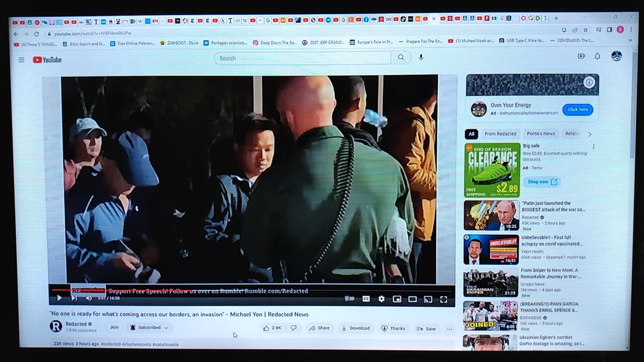Image resolution: width=644 pixels, height=362 pixels.
Task: Click the ad info icon on banner
Action: [589, 82]
